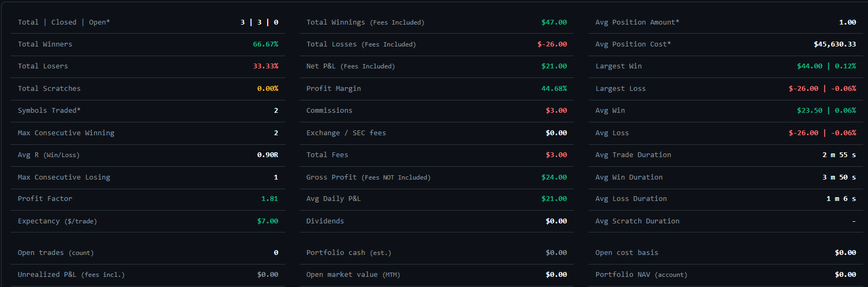Screen dimensions: 868x287
Task: Click the Symbols Traded label
Action: tap(49, 111)
